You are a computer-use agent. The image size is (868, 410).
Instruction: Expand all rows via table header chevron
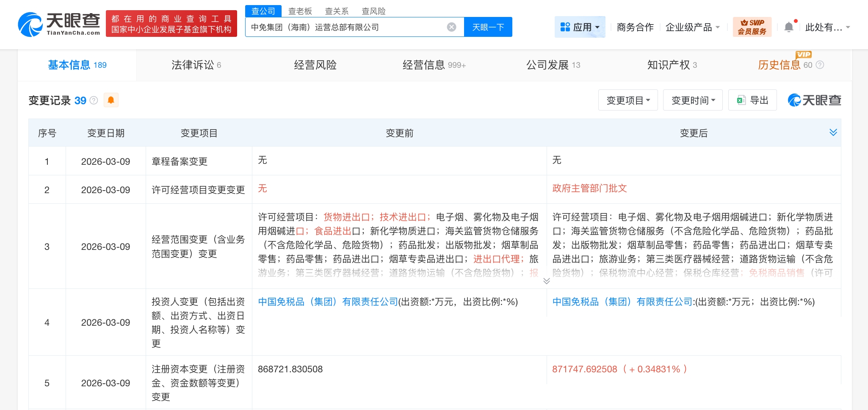click(833, 133)
